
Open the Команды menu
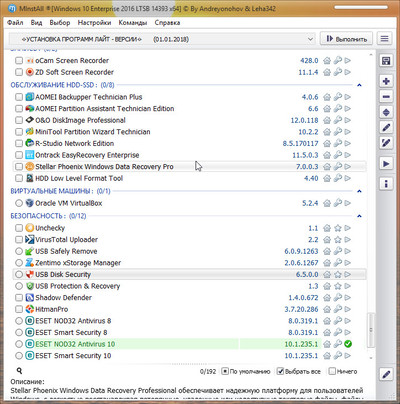[x=133, y=23]
